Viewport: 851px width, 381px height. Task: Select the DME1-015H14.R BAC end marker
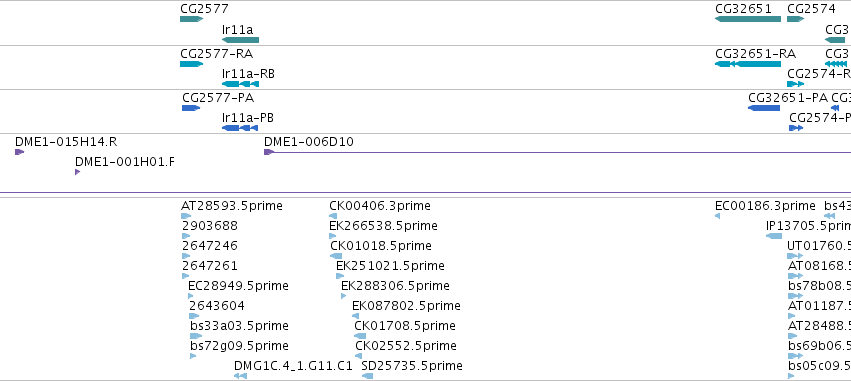point(20,152)
